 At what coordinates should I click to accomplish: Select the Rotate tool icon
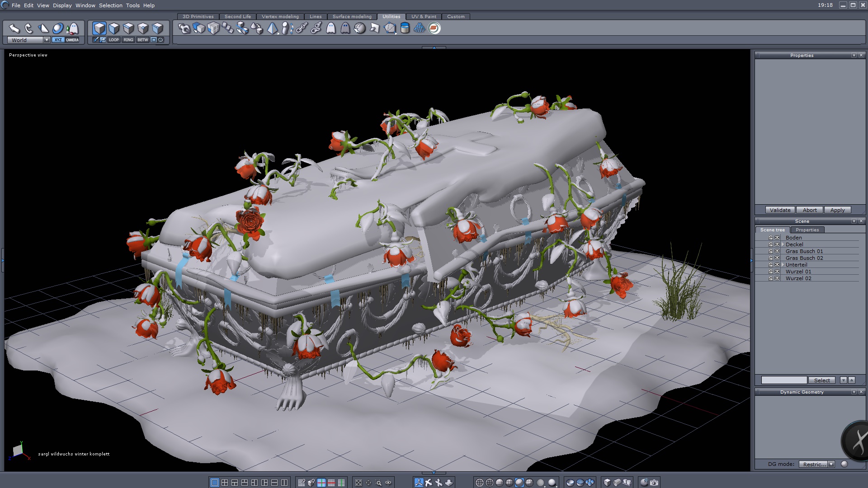[x=29, y=29]
